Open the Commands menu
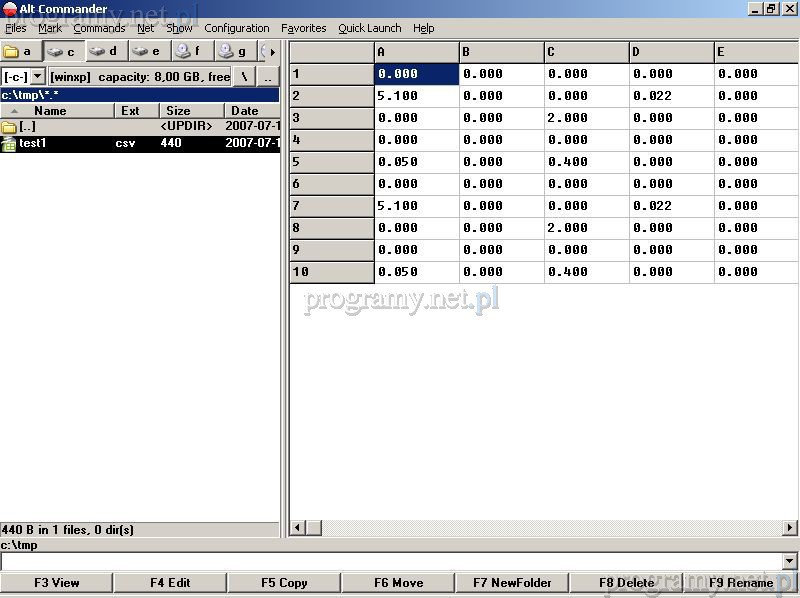Image resolution: width=800 pixels, height=598 pixels. coord(99,28)
